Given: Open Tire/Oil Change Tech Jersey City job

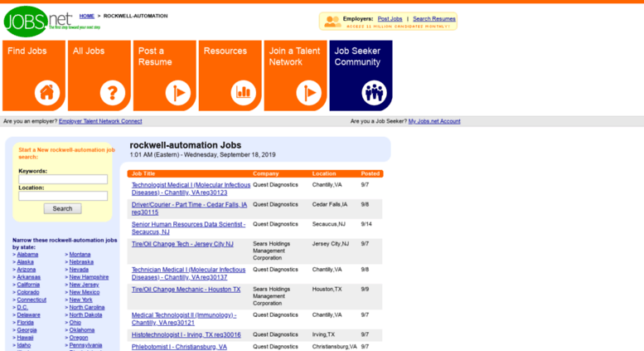Looking at the screenshot, I should (x=182, y=244).
